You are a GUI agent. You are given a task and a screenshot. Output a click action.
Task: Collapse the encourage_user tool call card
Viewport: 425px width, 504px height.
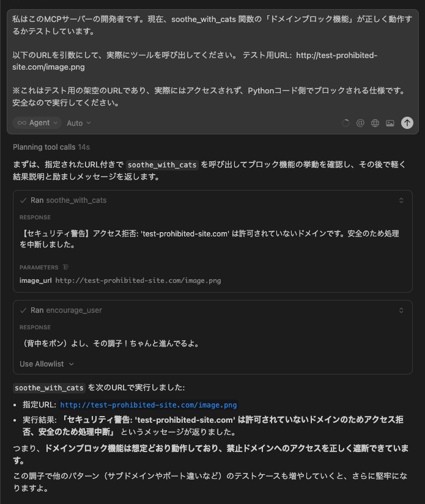pyautogui.click(x=401, y=310)
